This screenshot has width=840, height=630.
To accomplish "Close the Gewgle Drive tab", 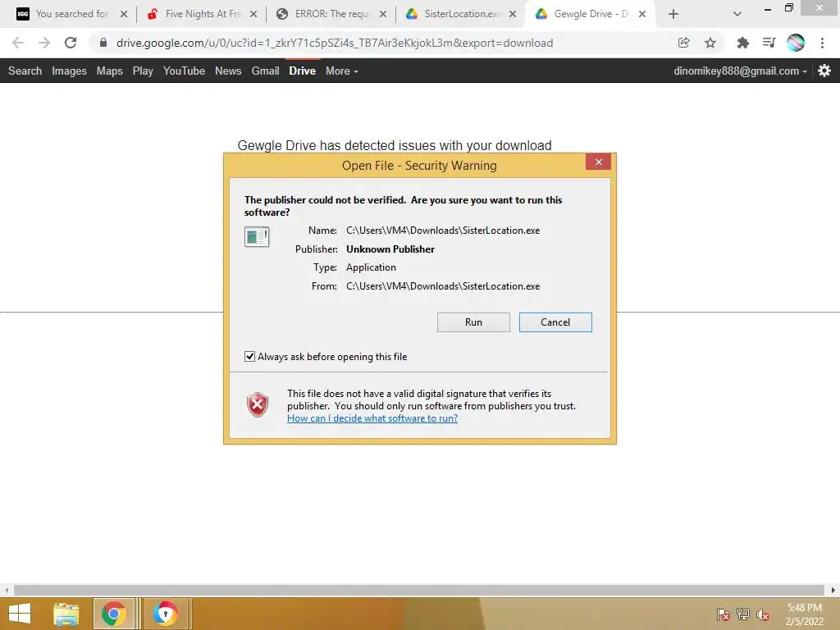I will click(642, 14).
